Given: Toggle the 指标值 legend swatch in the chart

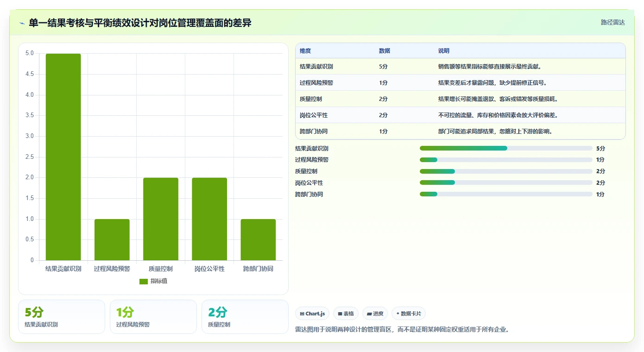Looking at the screenshot, I should [144, 281].
